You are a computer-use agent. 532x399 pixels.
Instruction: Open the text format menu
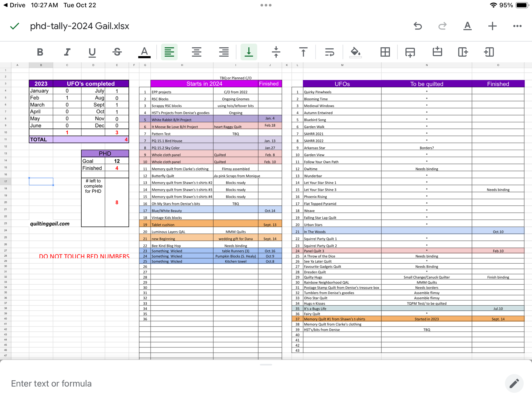coord(467,26)
